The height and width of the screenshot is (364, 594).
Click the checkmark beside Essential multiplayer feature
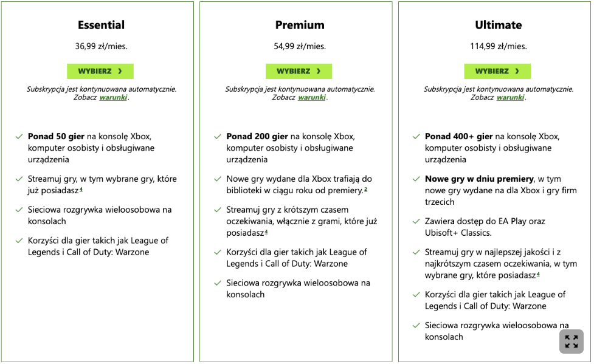pos(19,210)
